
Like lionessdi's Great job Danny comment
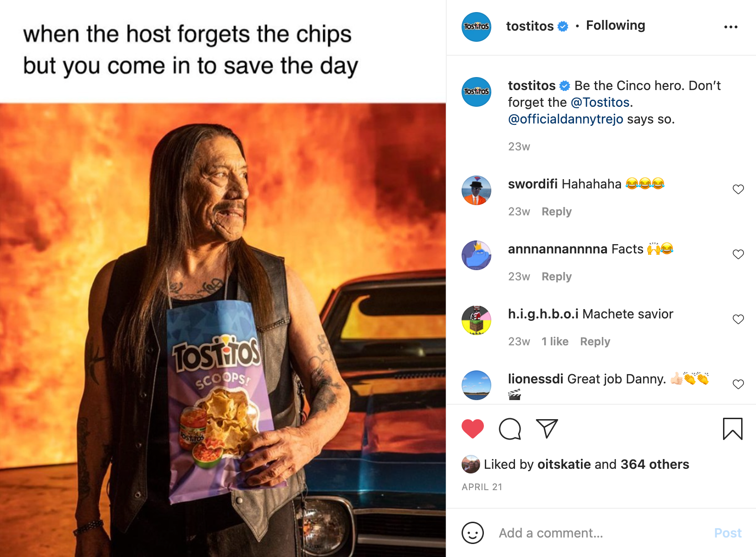(x=738, y=384)
